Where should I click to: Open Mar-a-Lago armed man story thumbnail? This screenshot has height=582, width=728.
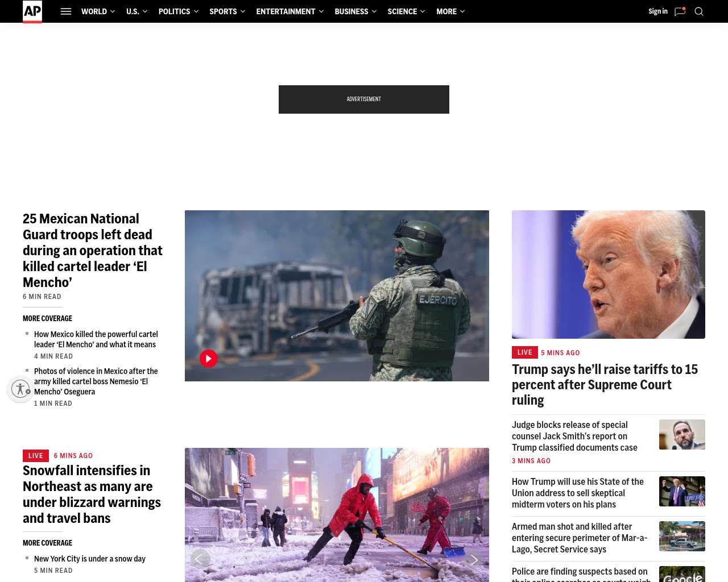tap(682, 537)
